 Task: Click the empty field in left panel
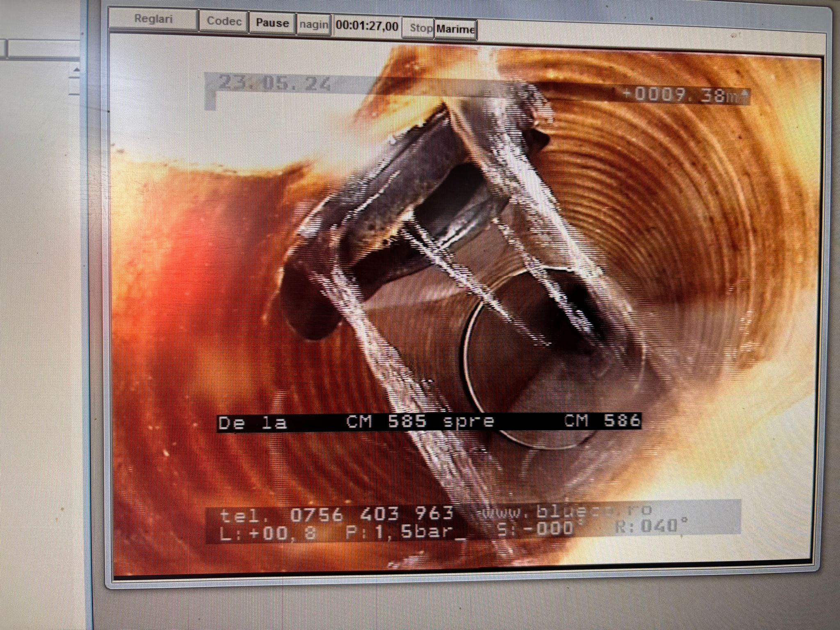pos(43,48)
